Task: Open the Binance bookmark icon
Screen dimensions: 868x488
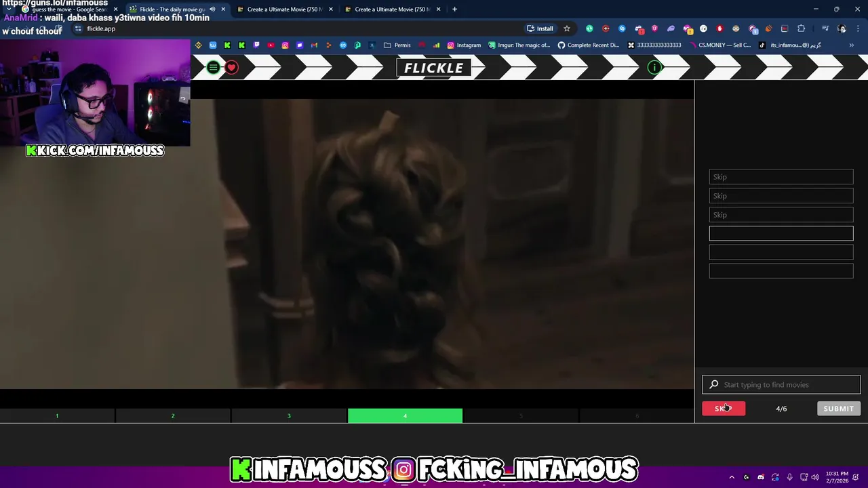Action: [x=198, y=45]
